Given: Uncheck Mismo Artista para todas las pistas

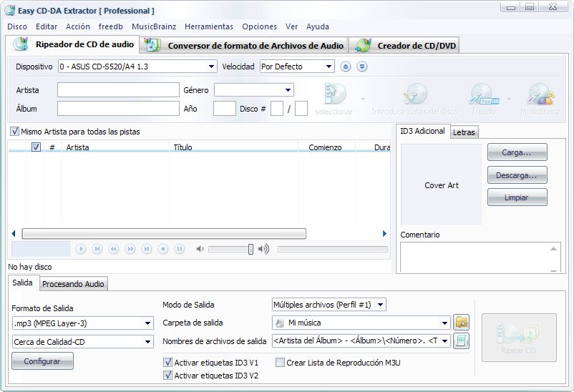Looking at the screenshot, I should click(14, 132).
